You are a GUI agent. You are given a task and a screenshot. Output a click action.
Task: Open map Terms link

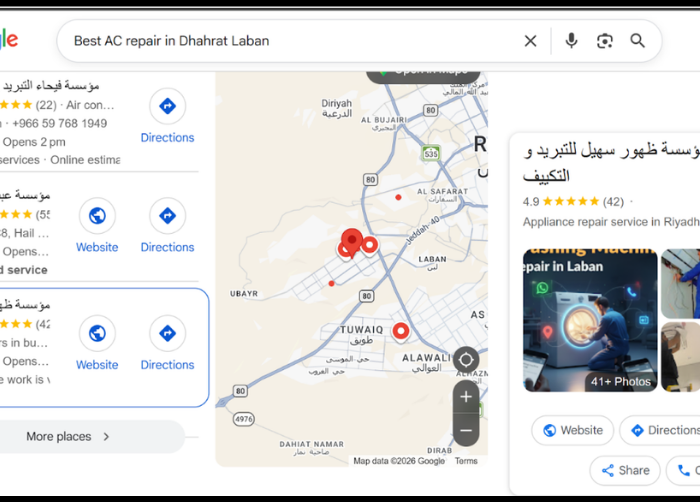coord(466,461)
